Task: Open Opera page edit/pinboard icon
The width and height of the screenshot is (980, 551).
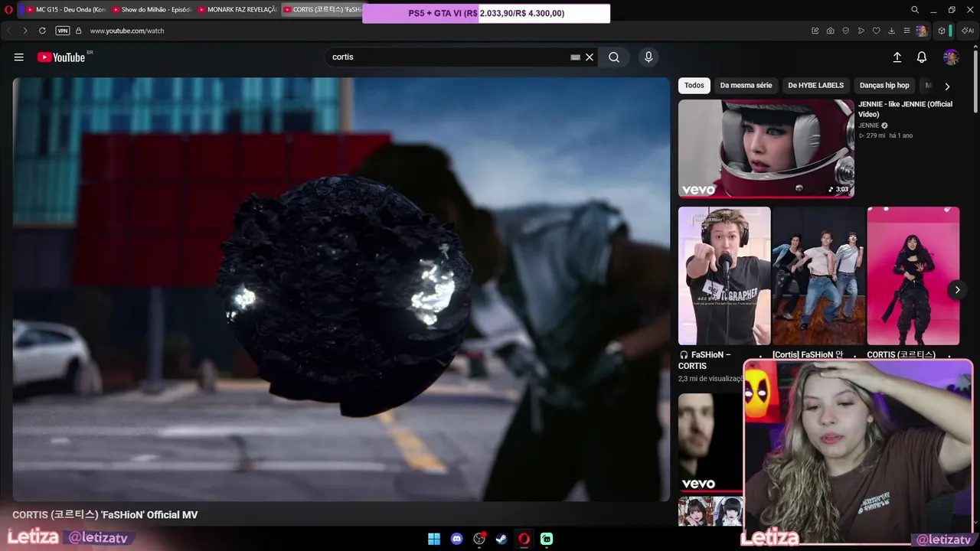Action: [x=815, y=31]
